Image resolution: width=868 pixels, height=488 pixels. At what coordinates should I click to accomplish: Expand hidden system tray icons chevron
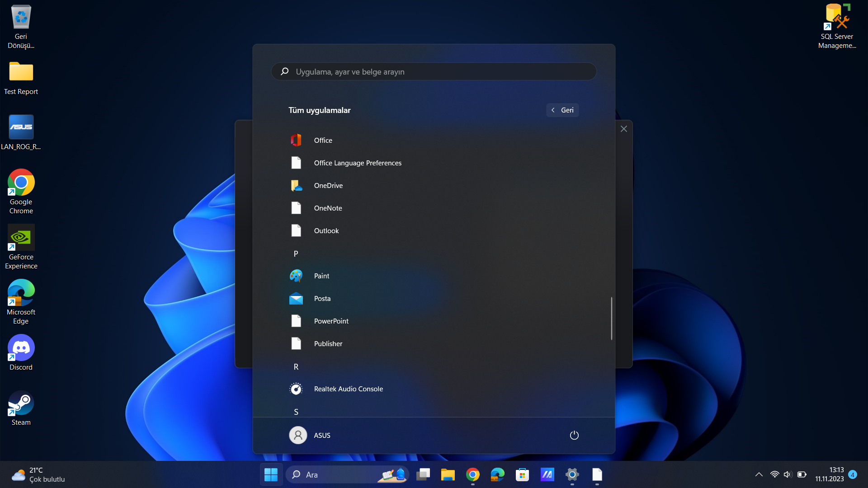pos(759,474)
